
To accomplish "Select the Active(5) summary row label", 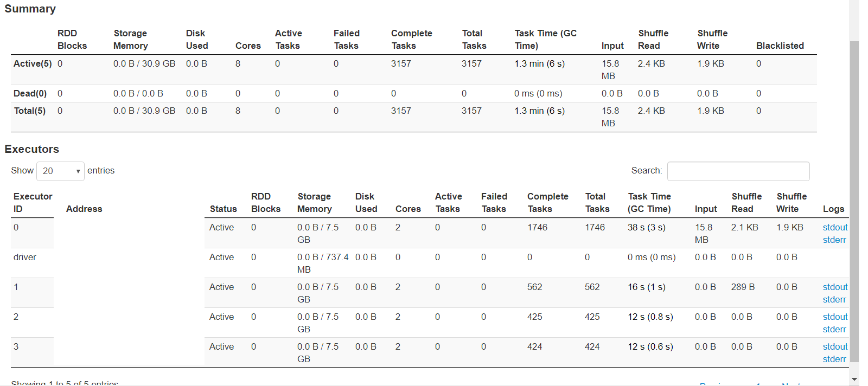I will (x=33, y=63).
